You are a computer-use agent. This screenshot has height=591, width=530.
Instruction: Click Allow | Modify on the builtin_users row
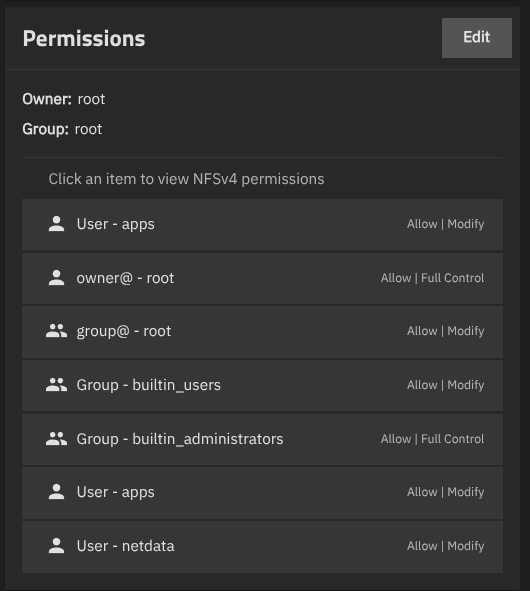[x=446, y=385]
